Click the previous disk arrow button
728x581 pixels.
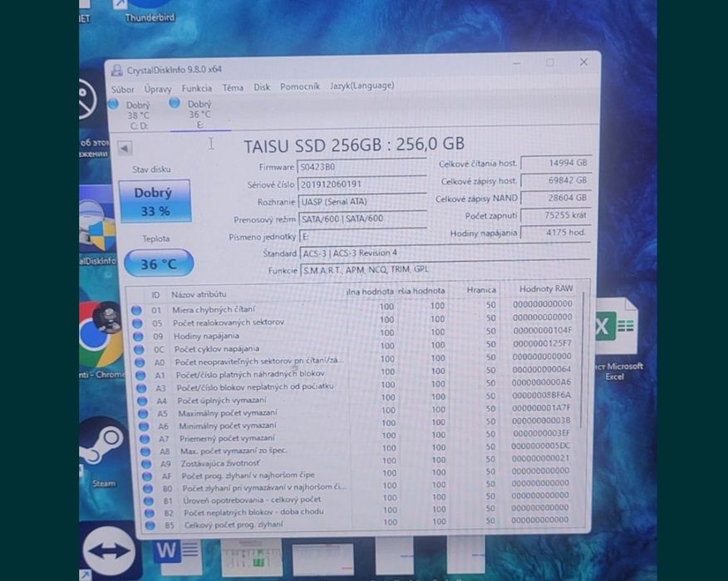(x=125, y=148)
